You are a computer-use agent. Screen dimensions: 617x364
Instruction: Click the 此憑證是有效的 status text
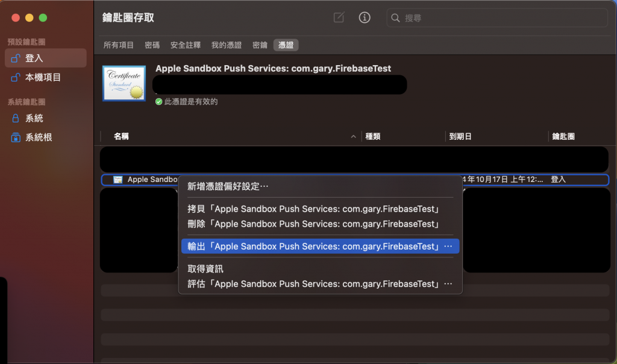[191, 101]
